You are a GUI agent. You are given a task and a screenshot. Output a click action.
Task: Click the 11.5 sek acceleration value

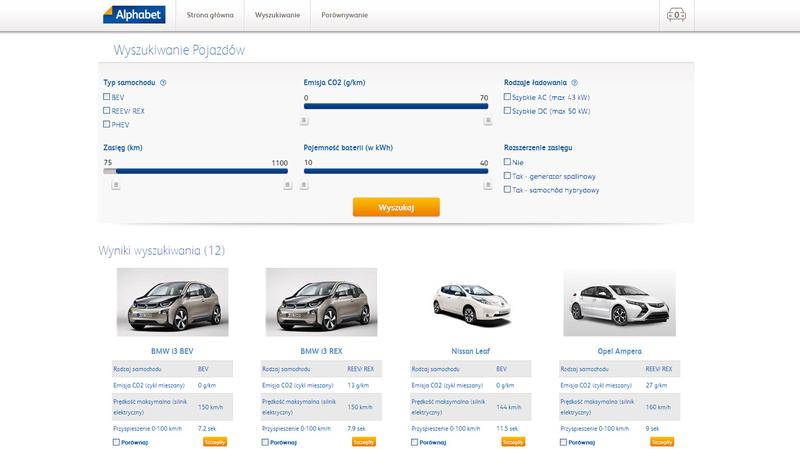coord(507,429)
